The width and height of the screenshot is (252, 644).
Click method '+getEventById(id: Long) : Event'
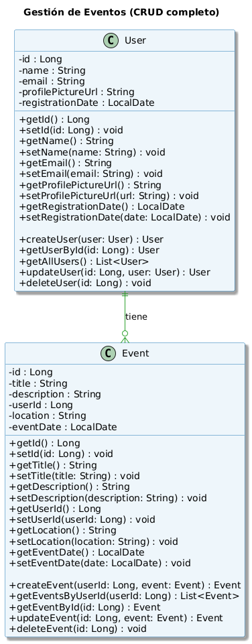point(84,607)
